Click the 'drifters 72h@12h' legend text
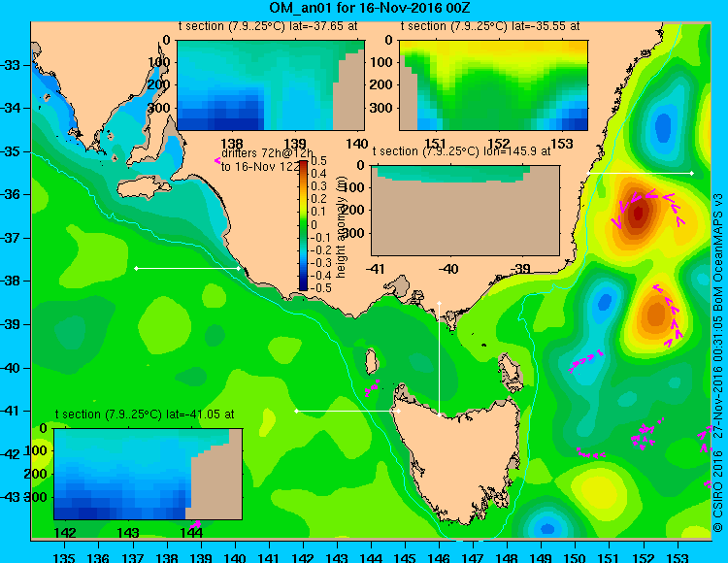Image resolution: width=728 pixels, height=563 pixels. [267, 153]
